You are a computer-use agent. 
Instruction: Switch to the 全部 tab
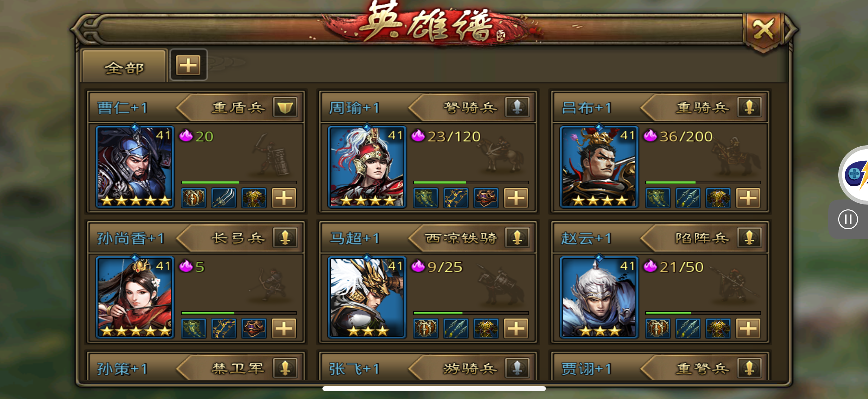124,67
